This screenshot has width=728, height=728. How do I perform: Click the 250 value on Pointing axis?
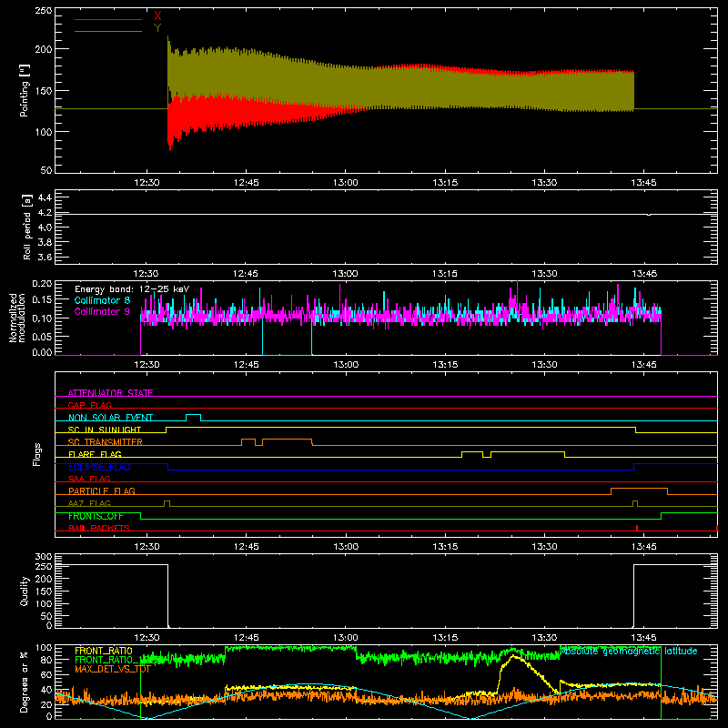click(x=44, y=11)
